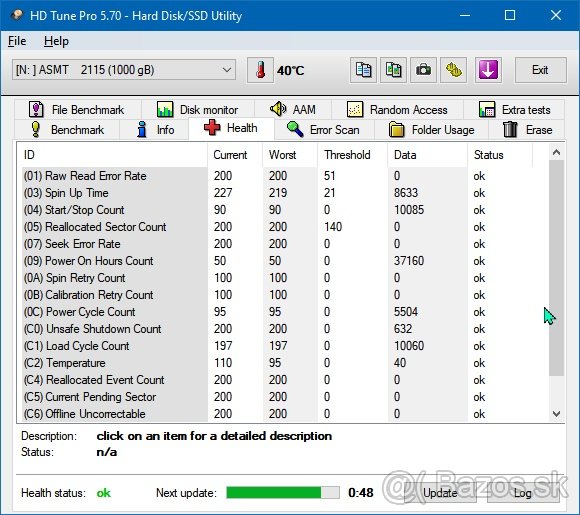Viewport: 580px width, 515px height.
Task: Click the HD Tune Pro title bar icon
Action: (17, 15)
